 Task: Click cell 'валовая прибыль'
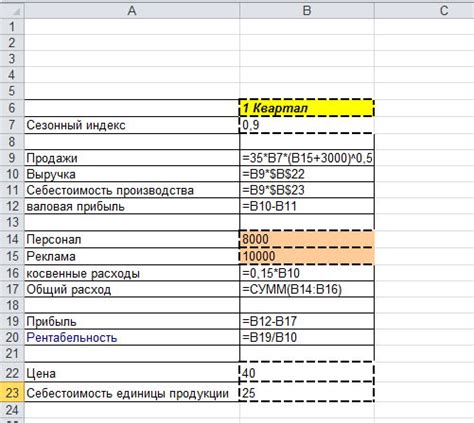[132, 206]
